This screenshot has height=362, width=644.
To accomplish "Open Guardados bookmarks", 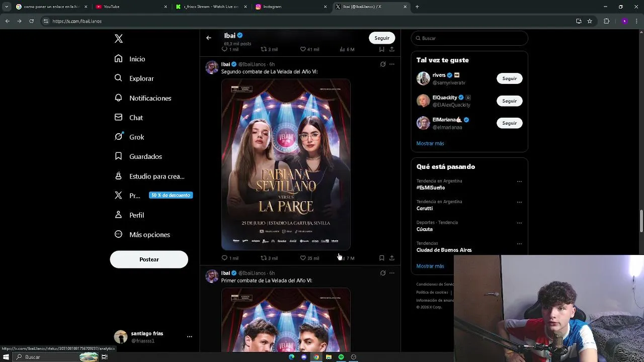I will (138, 156).
